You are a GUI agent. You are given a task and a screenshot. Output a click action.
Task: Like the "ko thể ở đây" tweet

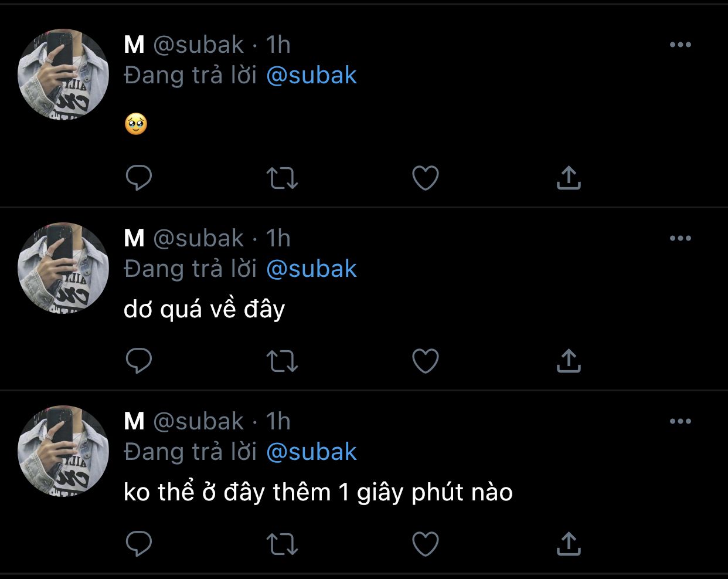coord(426,544)
